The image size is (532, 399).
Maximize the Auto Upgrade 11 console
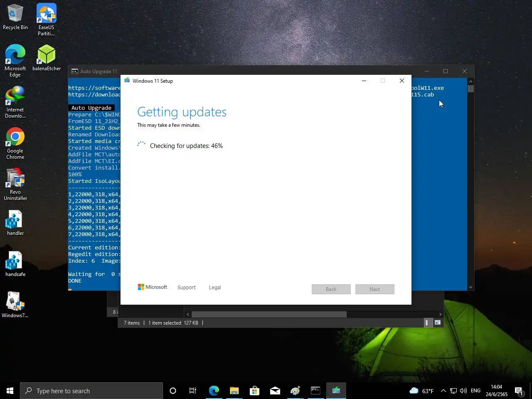click(446, 71)
